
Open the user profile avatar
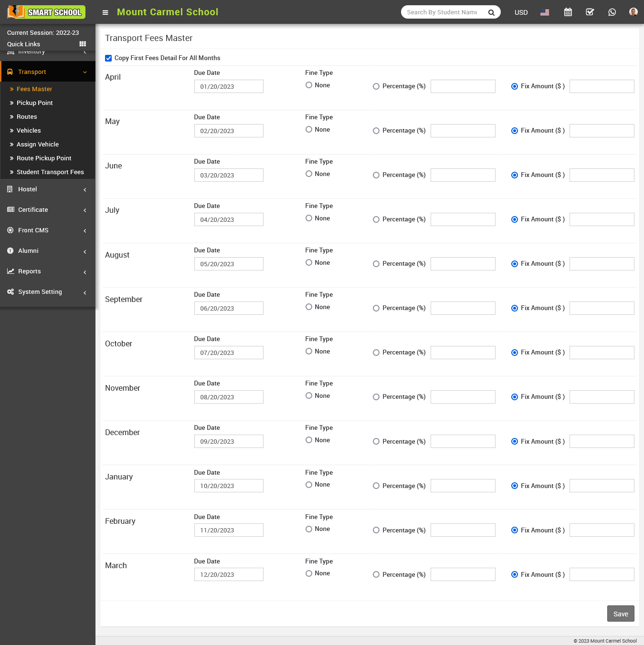point(633,12)
